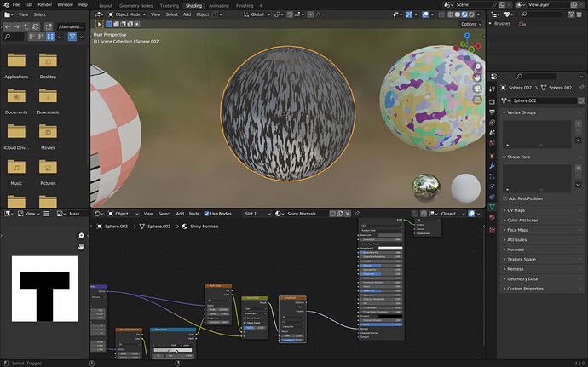Switch to the Texturing workspace tab
Screen dimensions: 588x367
169,6
